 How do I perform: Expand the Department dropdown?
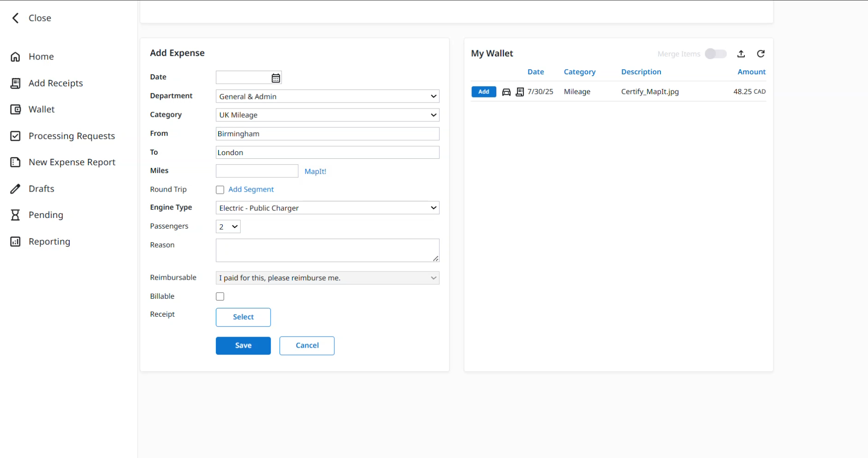click(x=327, y=96)
